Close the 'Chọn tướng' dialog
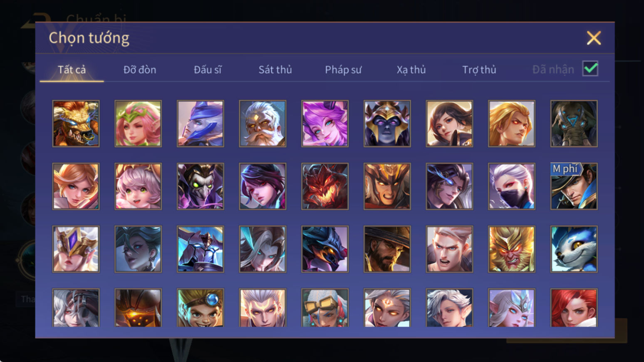Viewport: 644px width, 362px height. [x=594, y=38]
